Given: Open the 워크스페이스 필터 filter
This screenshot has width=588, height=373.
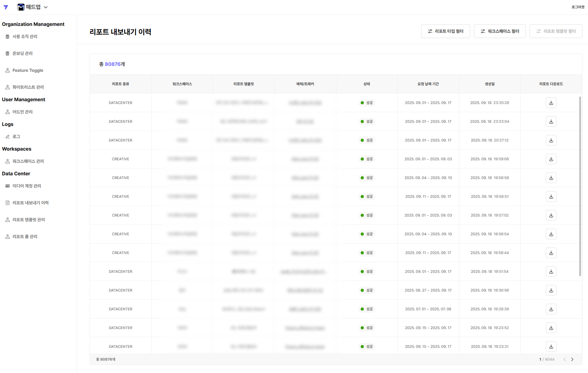Looking at the screenshot, I should [499, 31].
